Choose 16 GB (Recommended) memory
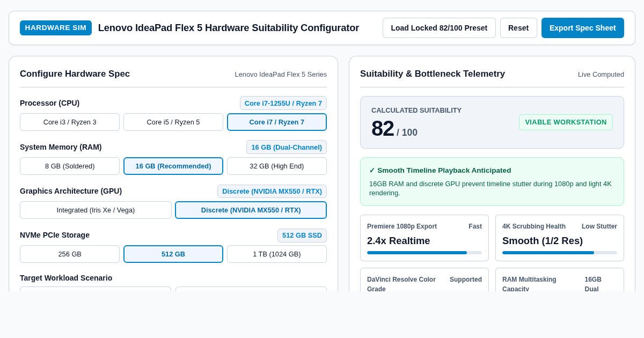This screenshot has width=644, height=338. pyautogui.click(x=173, y=166)
